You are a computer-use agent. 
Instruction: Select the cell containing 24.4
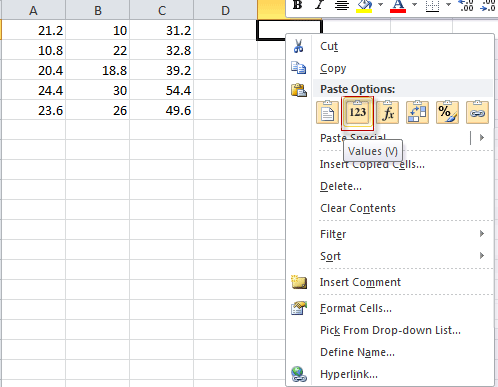coord(33,90)
